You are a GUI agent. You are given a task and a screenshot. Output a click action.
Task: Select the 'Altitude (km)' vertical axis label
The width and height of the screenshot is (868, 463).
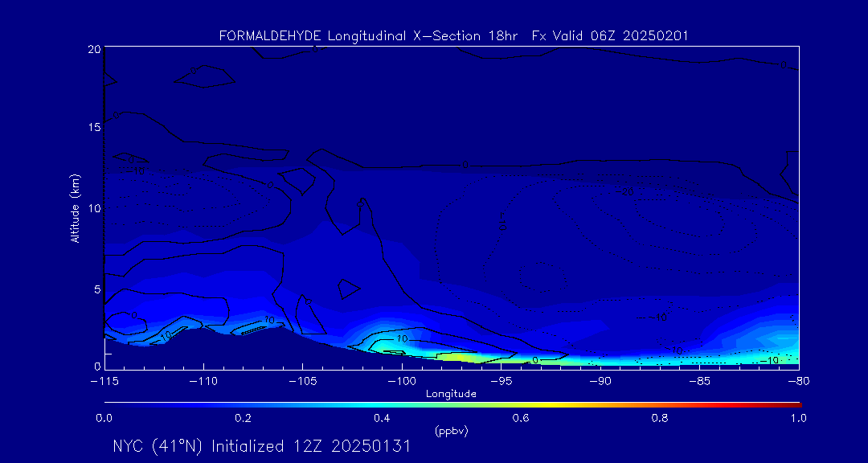pos(76,208)
